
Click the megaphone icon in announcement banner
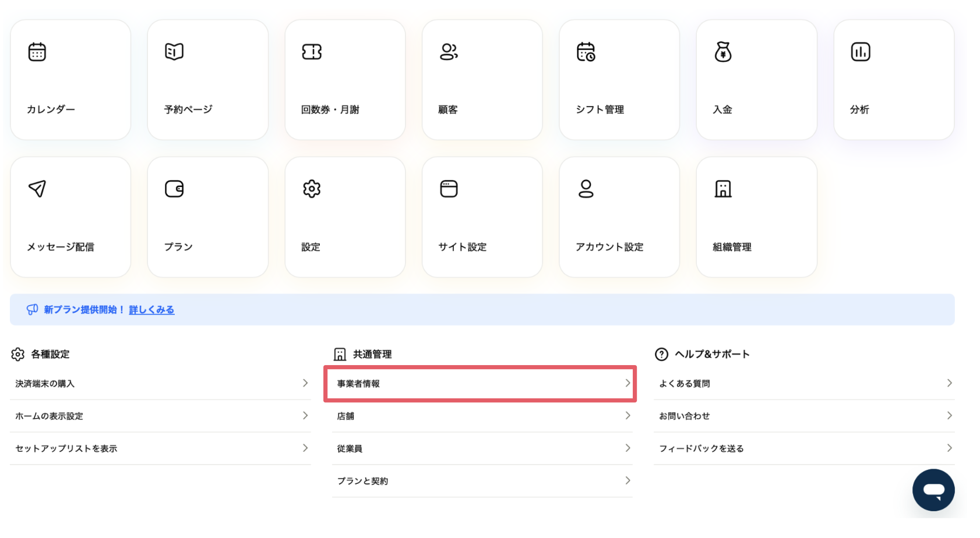[x=33, y=310]
